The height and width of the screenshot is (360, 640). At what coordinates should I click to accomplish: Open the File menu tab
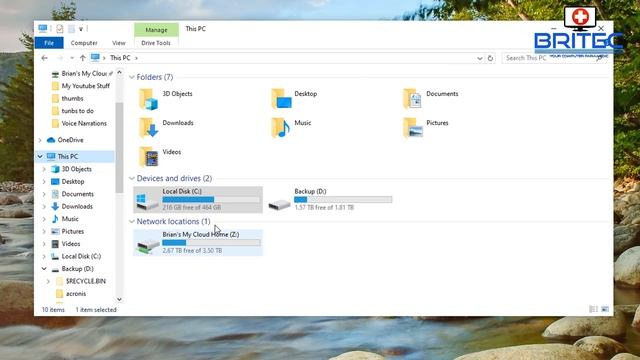coord(49,43)
